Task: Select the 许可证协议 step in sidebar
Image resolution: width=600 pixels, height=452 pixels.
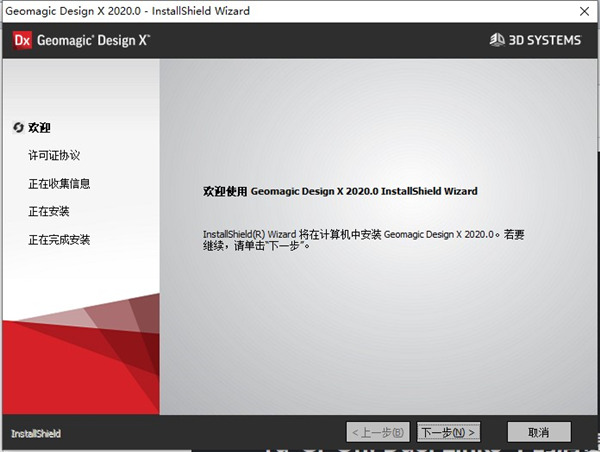Action: (54, 156)
